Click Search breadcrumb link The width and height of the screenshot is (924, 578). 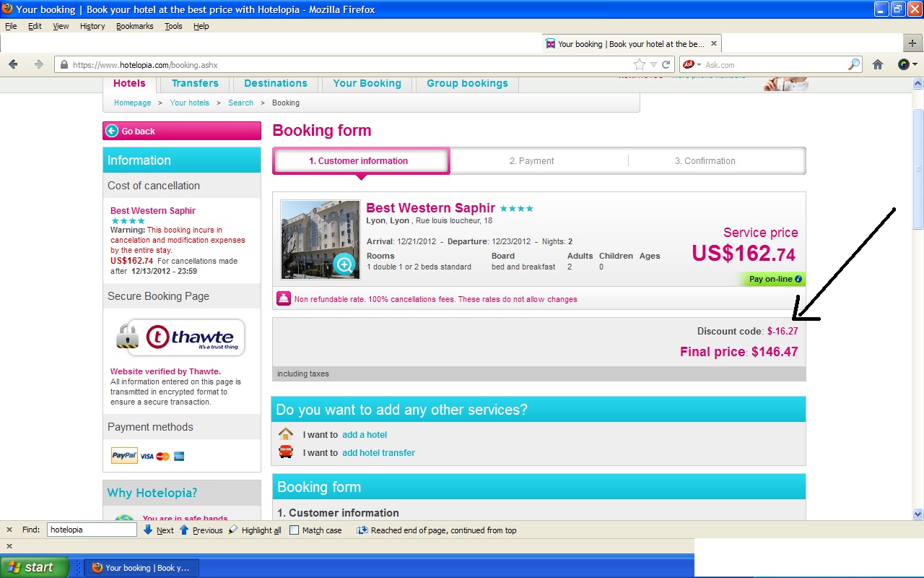pos(240,103)
